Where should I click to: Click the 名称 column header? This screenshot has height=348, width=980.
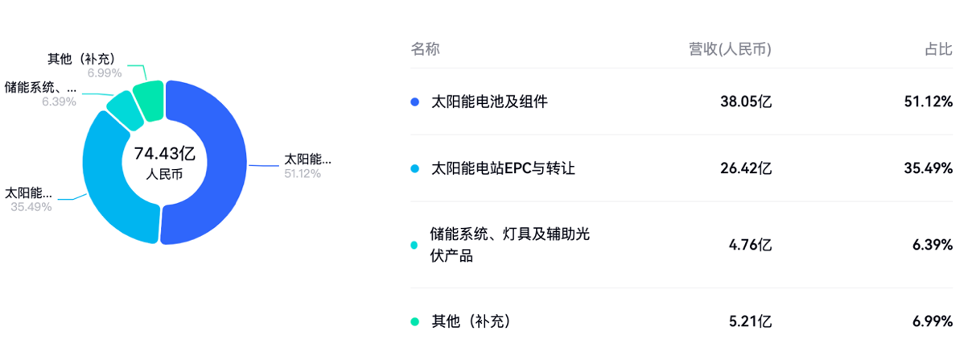coord(426,49)
